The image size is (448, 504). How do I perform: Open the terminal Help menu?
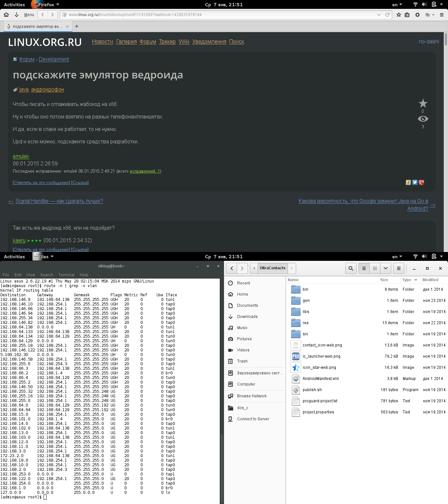click(84, 275)
